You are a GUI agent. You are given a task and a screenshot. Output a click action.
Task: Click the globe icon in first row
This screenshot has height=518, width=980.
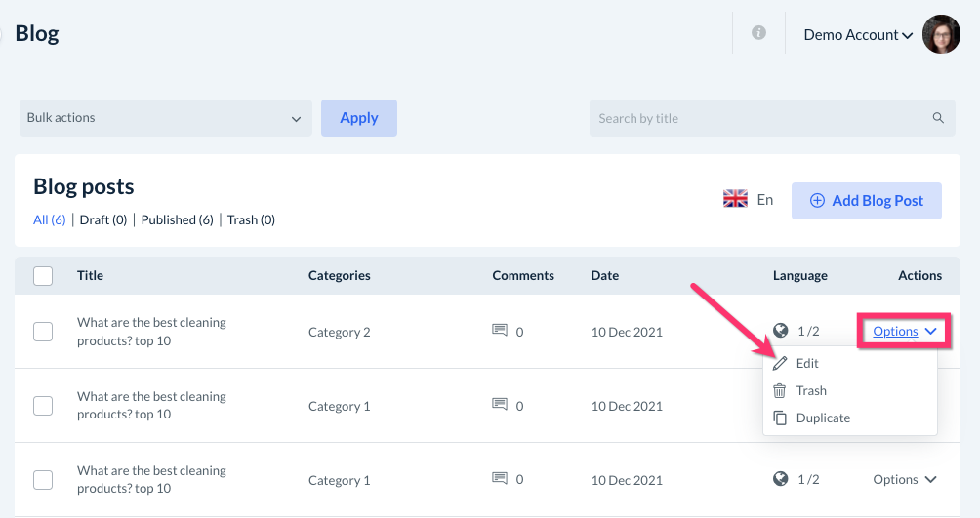coord(780,331)
